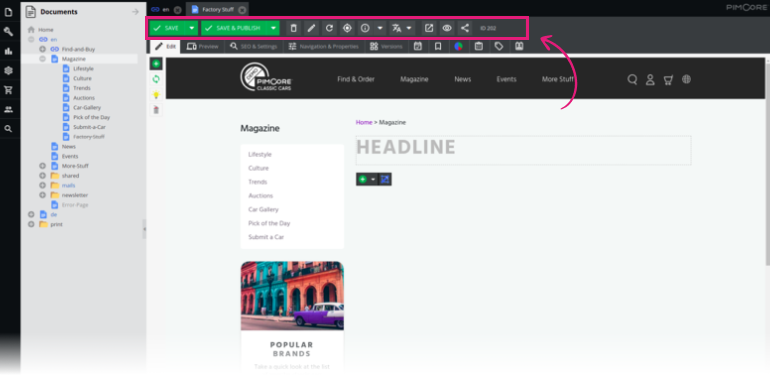Viewport: 770px width, 375px height.
Task: Open the search magnifier in left sidebar
Action: coord(8,129)
